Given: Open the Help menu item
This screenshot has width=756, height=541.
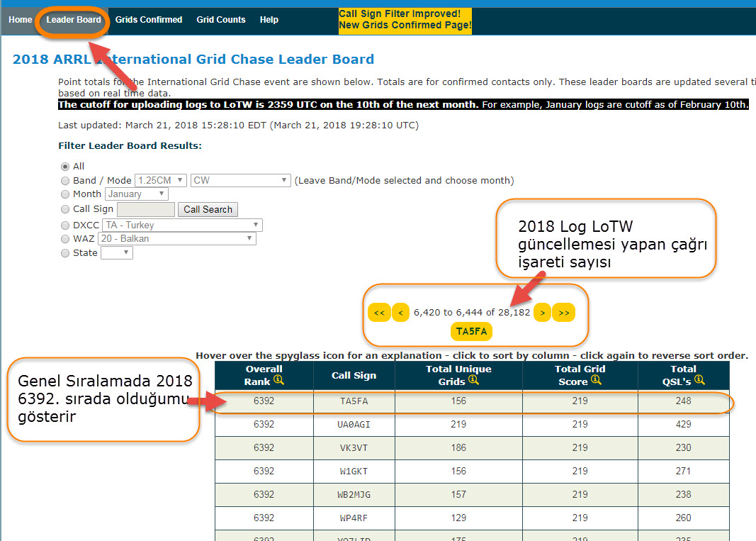Looking at the screenshot, I should click(x=269, y=20).
